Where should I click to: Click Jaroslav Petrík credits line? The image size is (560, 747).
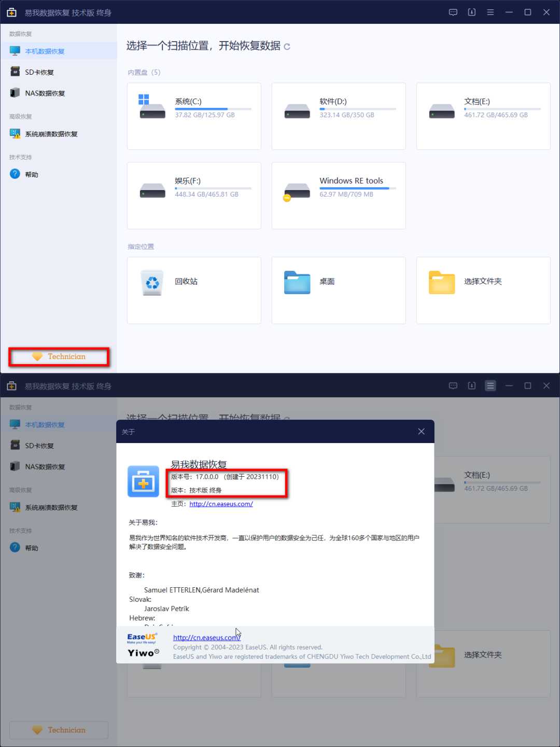(166, 608)
